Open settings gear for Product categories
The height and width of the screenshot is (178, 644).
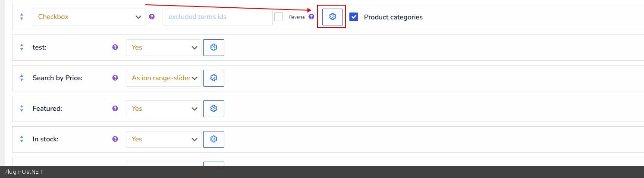click(x=332, y=17)
